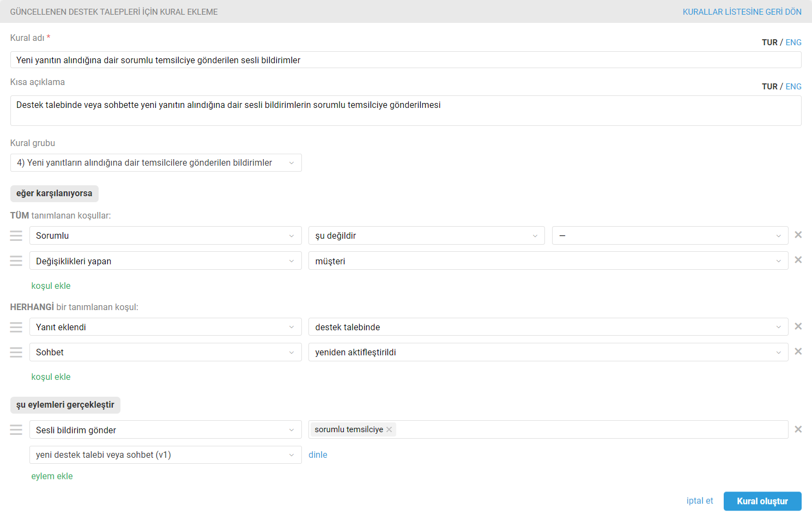812x521 pixels.
Task: Click the Kural oluştur button
Action: coord(762,501)
